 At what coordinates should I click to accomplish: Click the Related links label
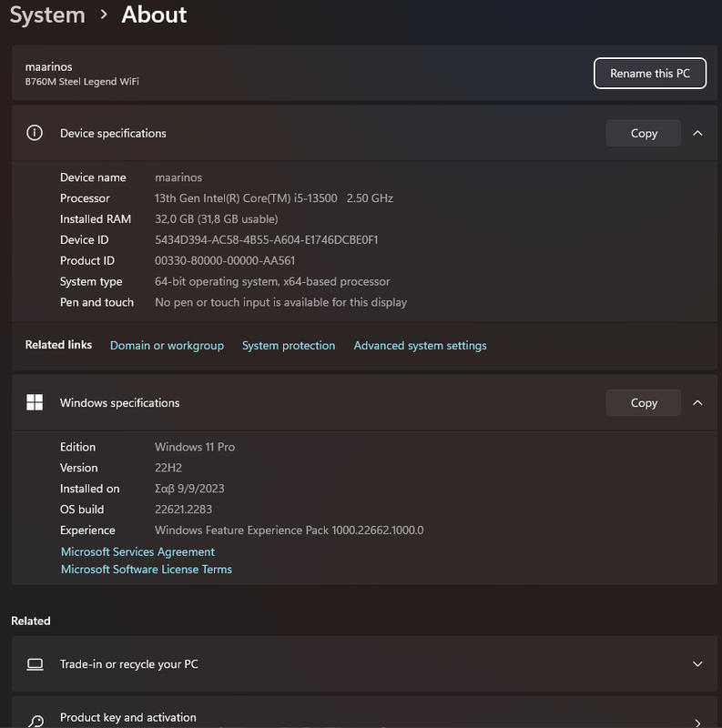(x=58, y=345)
